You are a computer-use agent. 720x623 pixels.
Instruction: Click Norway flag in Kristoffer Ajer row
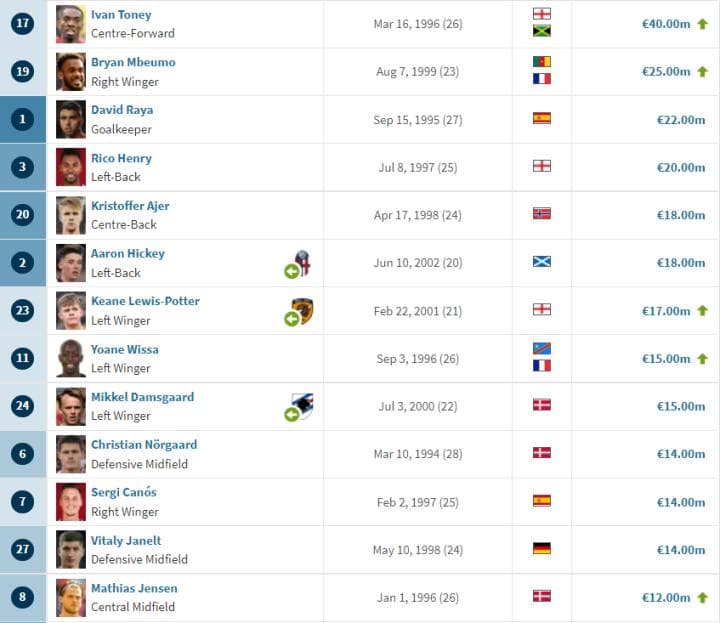click(542, 214)
